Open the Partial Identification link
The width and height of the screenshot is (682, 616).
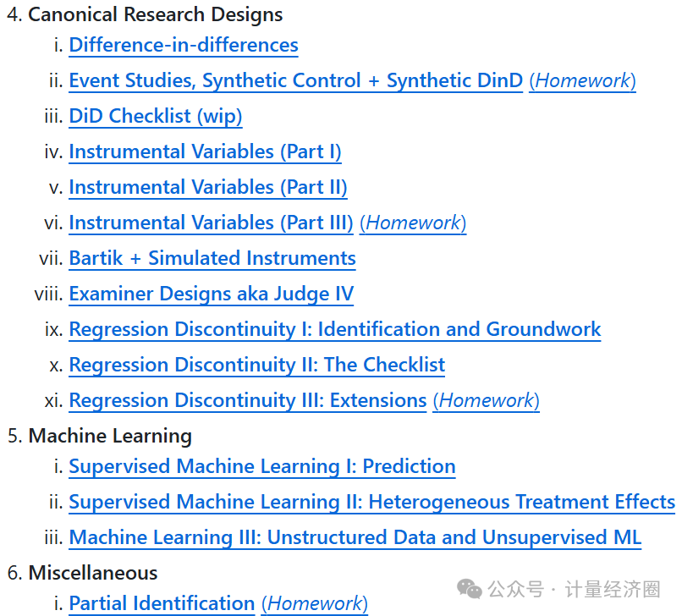[162, 604]
